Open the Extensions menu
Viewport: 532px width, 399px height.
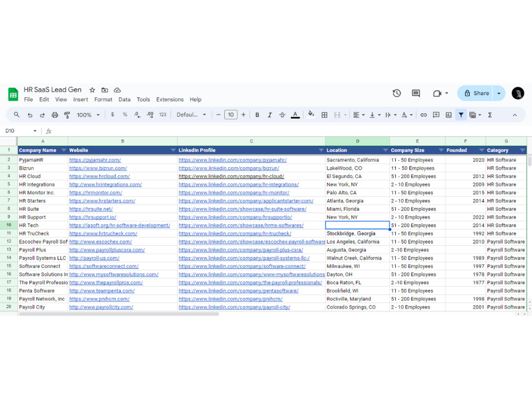170,99
